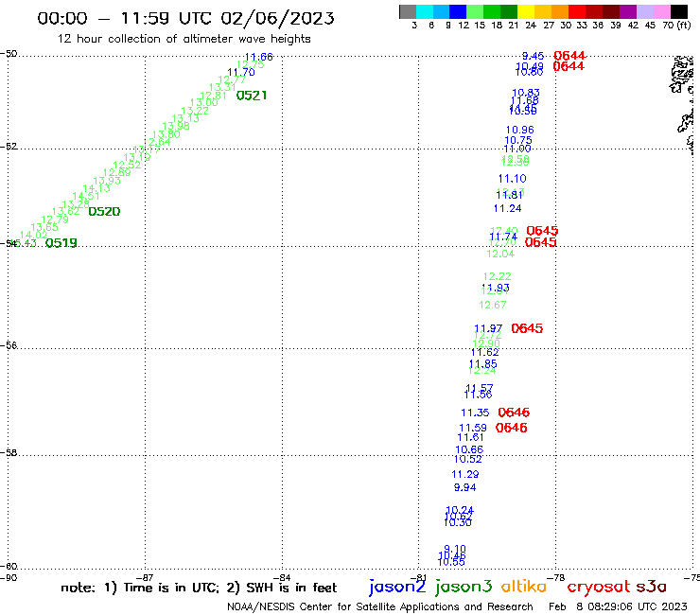This screenshot has width=700, height=615.
Task: Select the bright red swatch in the color scale
Action: (x=576, y=11)
